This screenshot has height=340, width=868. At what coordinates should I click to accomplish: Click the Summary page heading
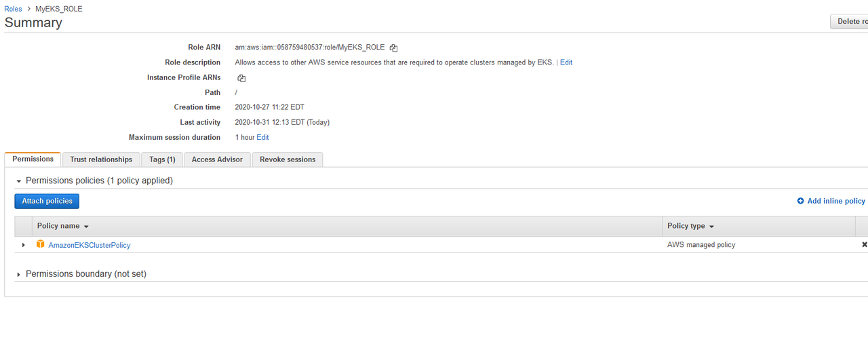(33, 22)
